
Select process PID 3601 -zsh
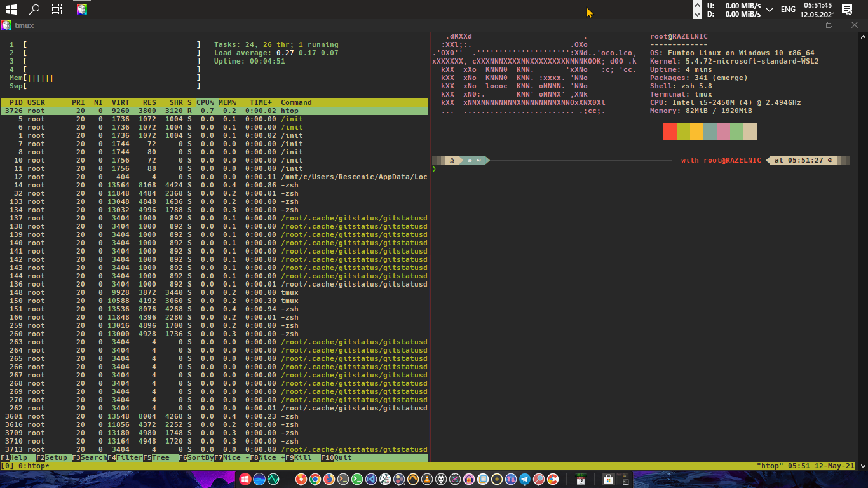point(214,416)
